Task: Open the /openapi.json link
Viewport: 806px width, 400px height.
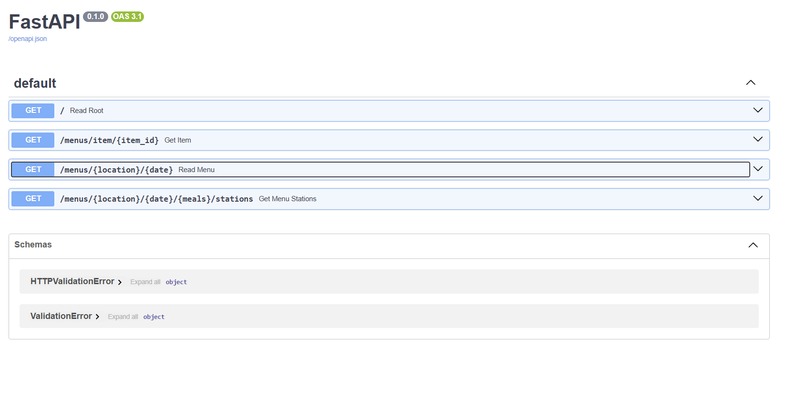Action: coord(28,39)
